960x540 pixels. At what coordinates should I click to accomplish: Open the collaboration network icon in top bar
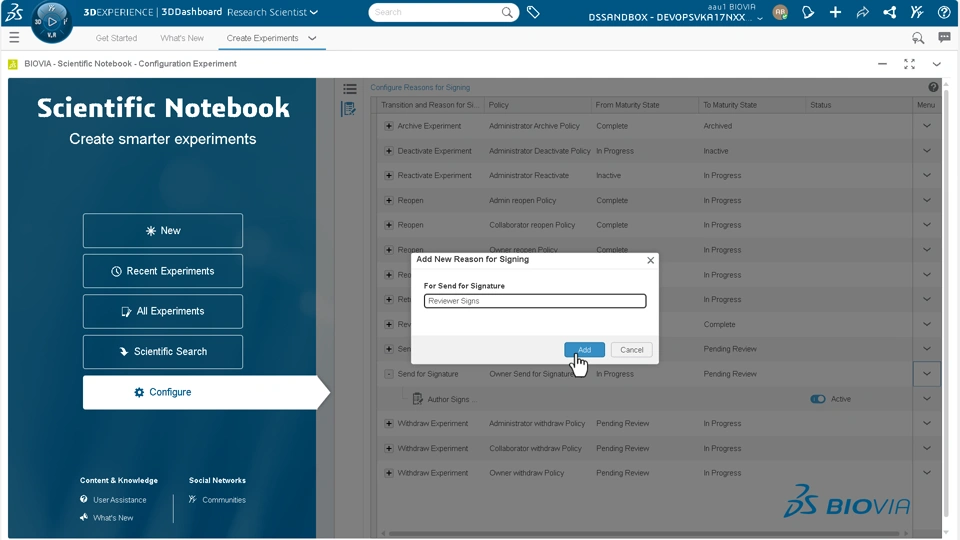pyautogui.click(x=890, y=12)
